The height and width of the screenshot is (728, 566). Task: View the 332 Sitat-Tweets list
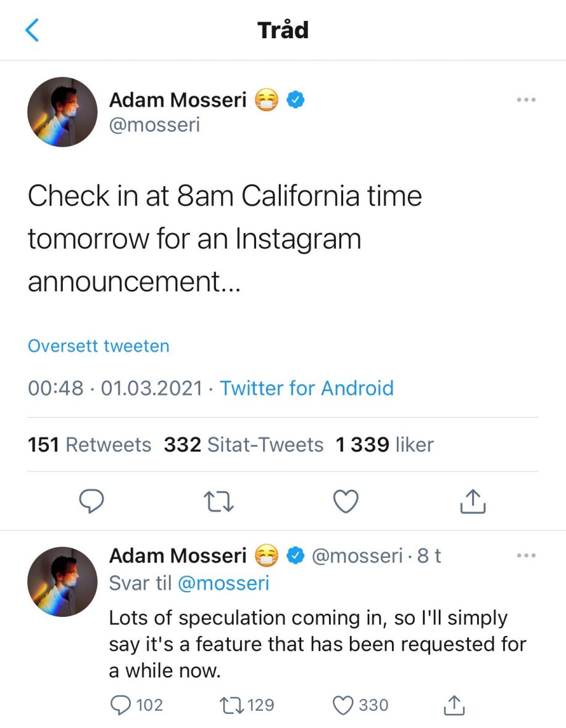(x=243, y=444)
